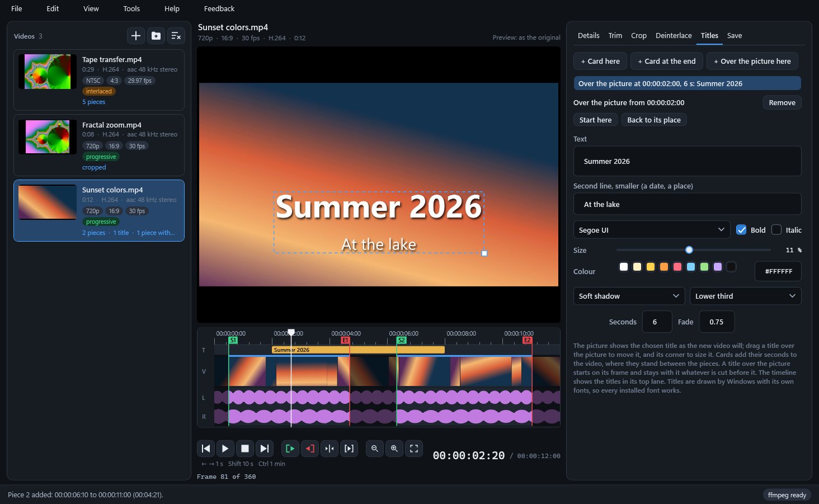Open the Soft shadow style dropdown
Viewport: 819px width, 504px height.
pyautogui.click(x=629, y=296)
